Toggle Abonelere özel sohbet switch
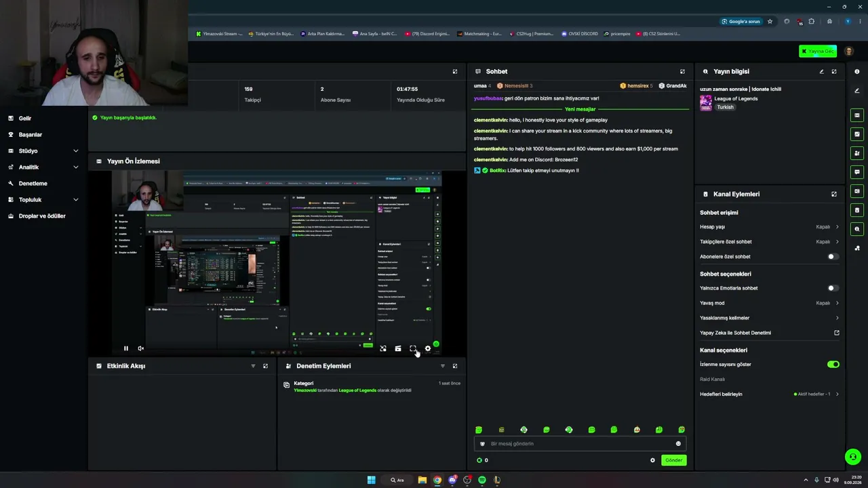 pyautogui.click(x=833, y=257)
